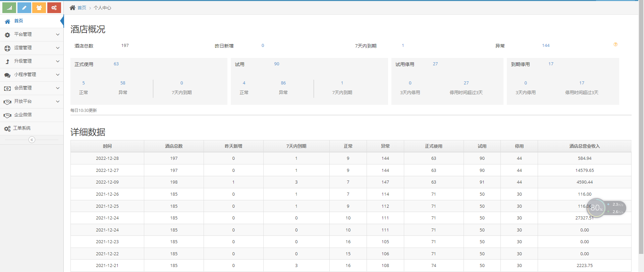Click the 个人中心 breadcrumb text
This screenshot has height=272, width=644.
point(102,8)
